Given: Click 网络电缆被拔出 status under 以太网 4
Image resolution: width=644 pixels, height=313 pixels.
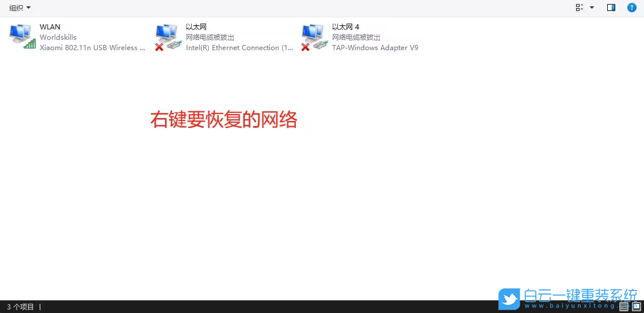Looking at the screenshot, I should pos(356,37).
